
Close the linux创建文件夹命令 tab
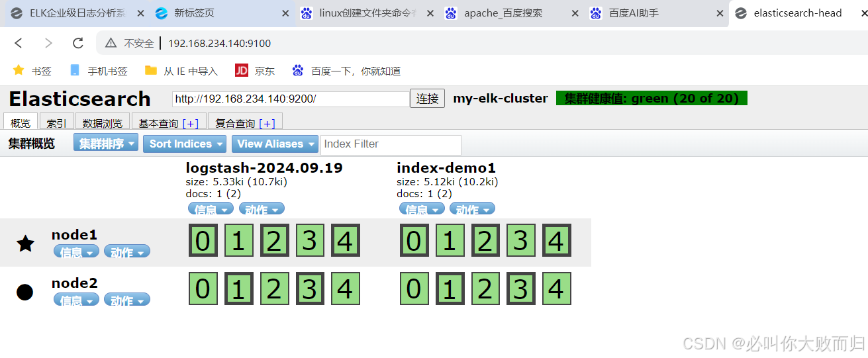pyautogui.click(x=430, y=13)
